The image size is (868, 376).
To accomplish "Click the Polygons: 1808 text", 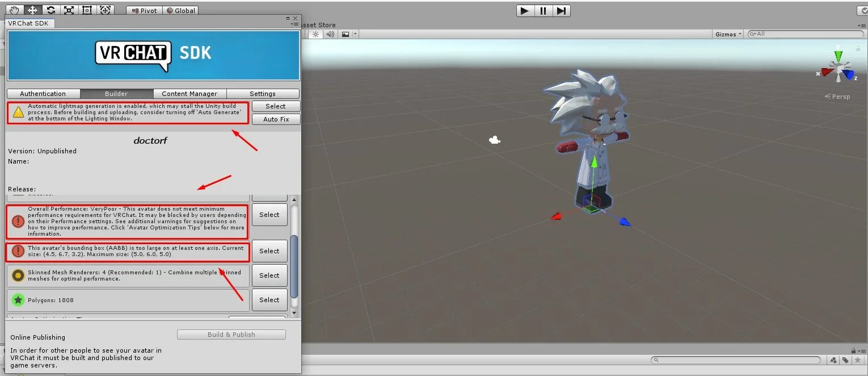I will 51,300.
